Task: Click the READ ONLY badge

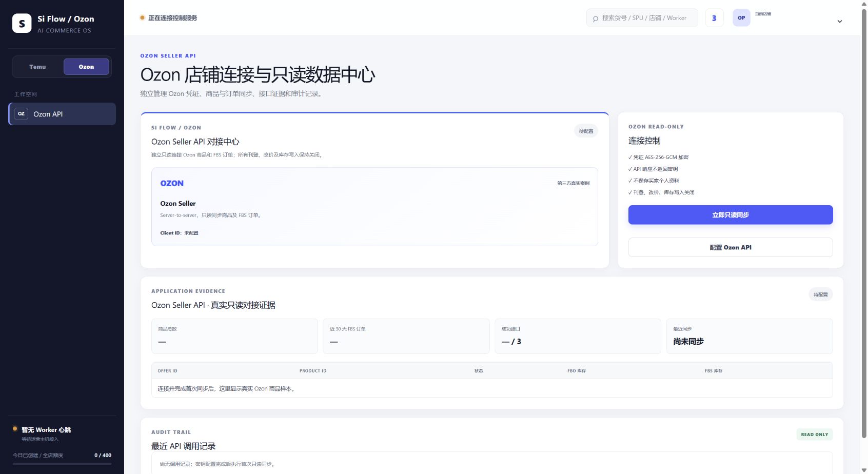Action: point(814,434)
